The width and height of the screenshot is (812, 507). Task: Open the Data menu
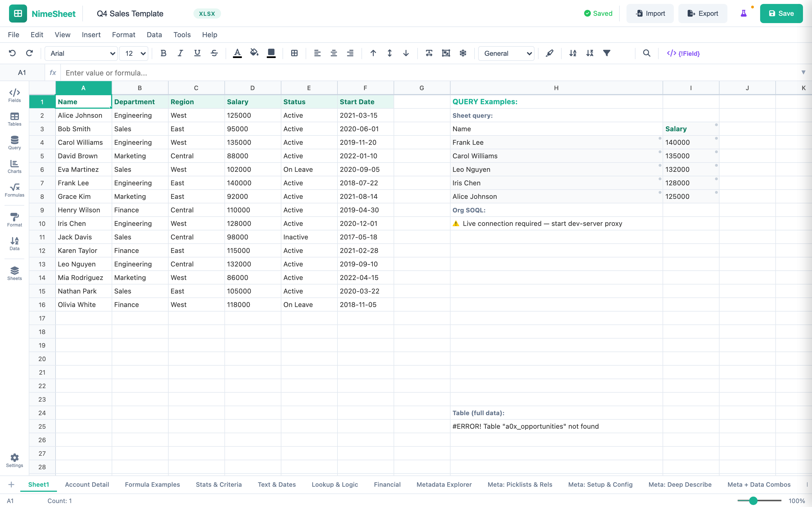point(154,35)
